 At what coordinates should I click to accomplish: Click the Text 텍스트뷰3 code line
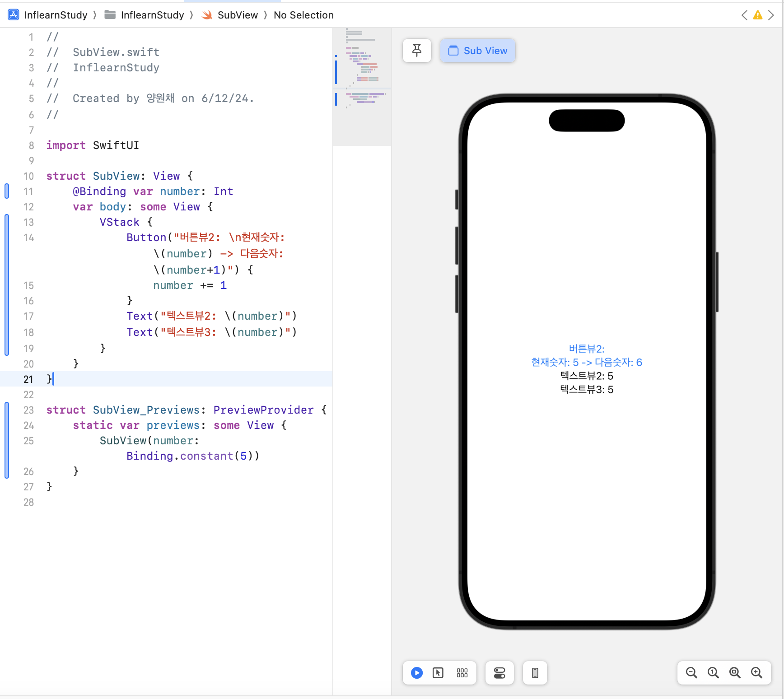click(212, 332)
